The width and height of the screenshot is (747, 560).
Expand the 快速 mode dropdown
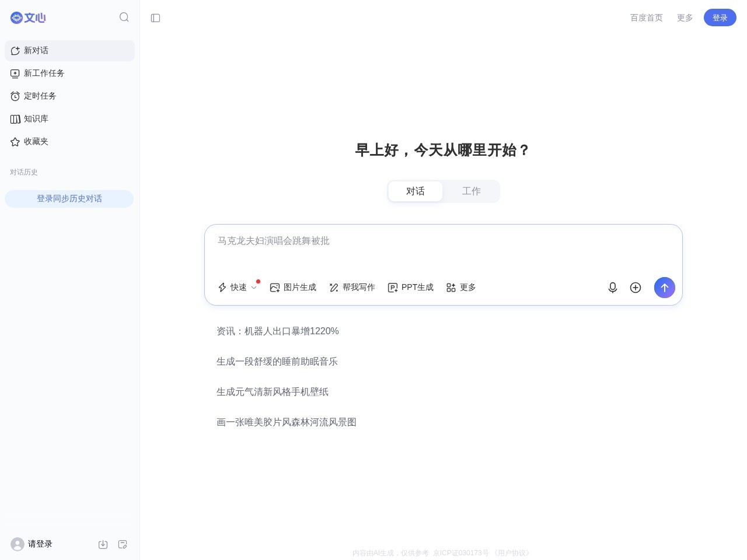(238, 288)
